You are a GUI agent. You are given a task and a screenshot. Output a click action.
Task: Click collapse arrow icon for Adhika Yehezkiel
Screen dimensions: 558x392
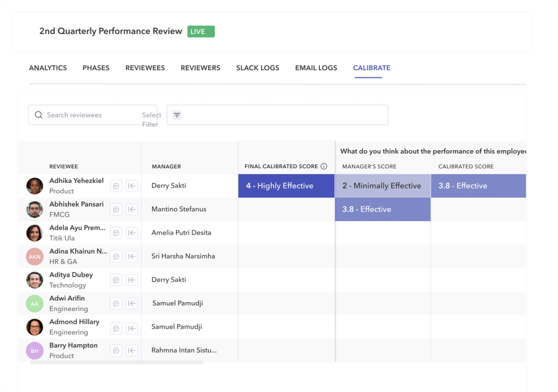click(132, 186)
